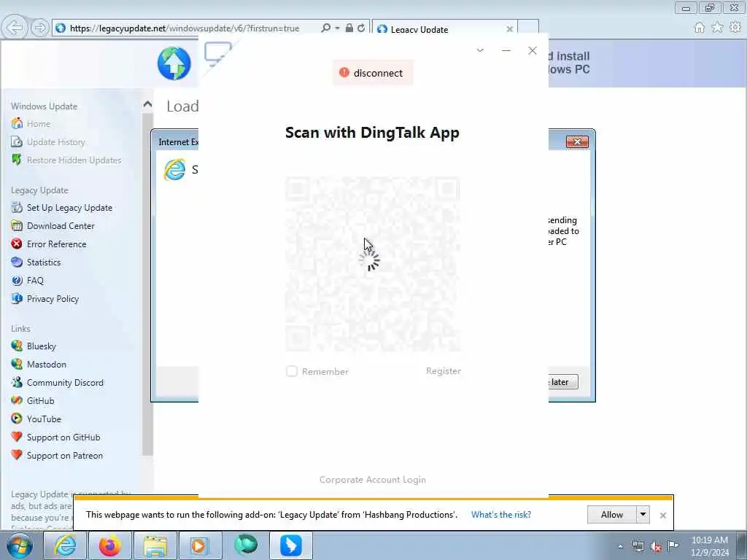Open Restore Hidden Updates
747x560 pixels.
tap(74, 160)
